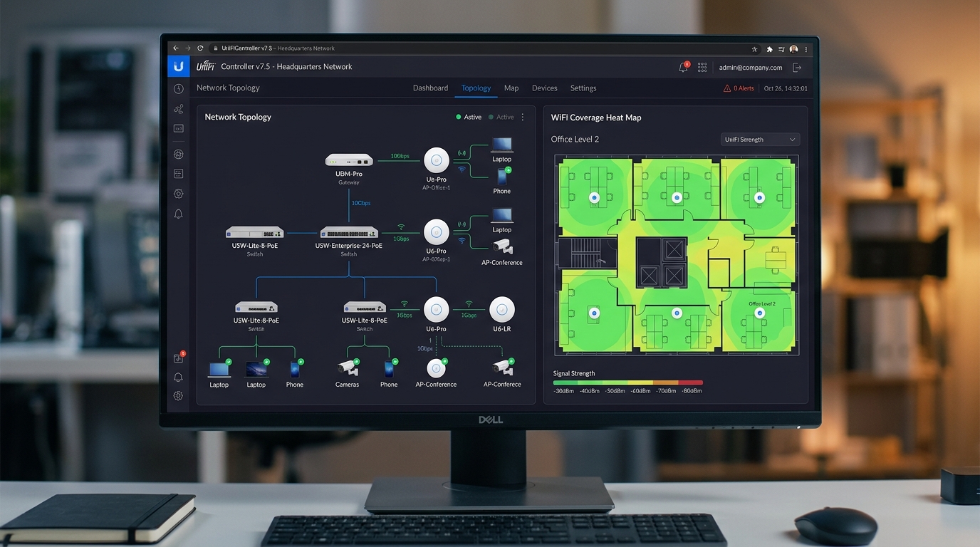The width and height of the screenshot is (980, 547).
Task: Open the browser profile avatar
Action: click(793, 49)
